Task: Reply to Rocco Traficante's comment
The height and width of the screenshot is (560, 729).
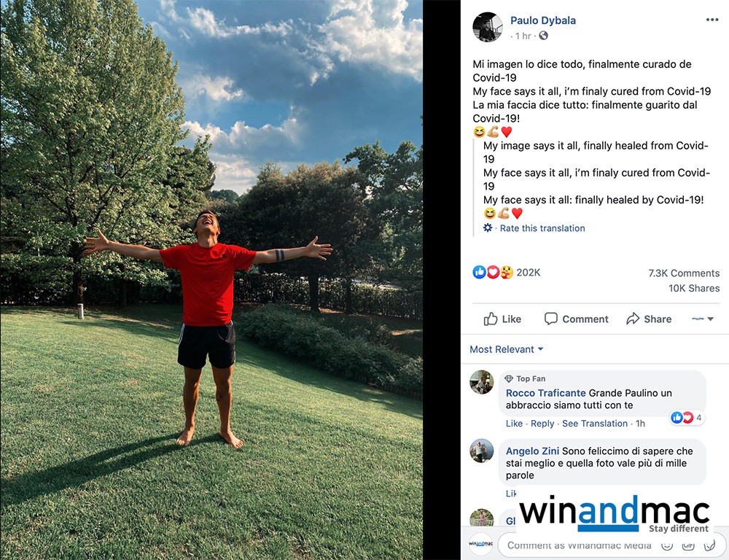Action: click(x=542, y=423)
